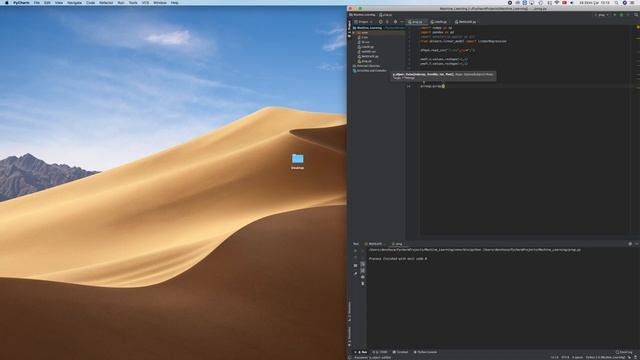Click the tool-window quick access icon in status bar
The width and height of the screenshot is (640, 360).
349,357
